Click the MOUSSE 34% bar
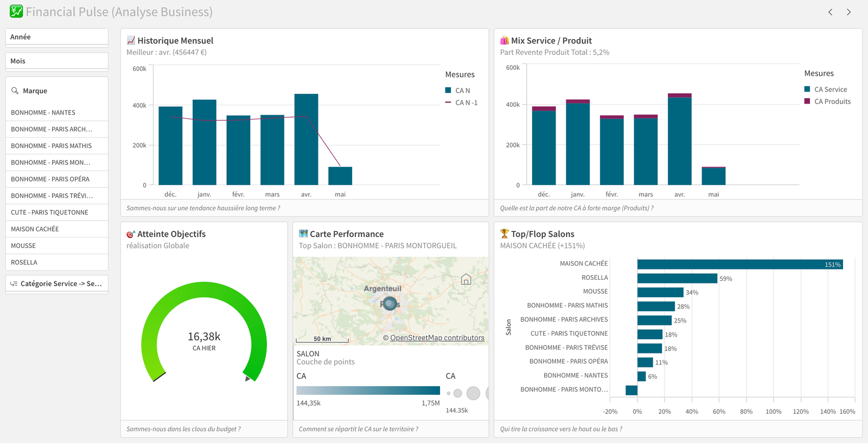 (660, 292)
